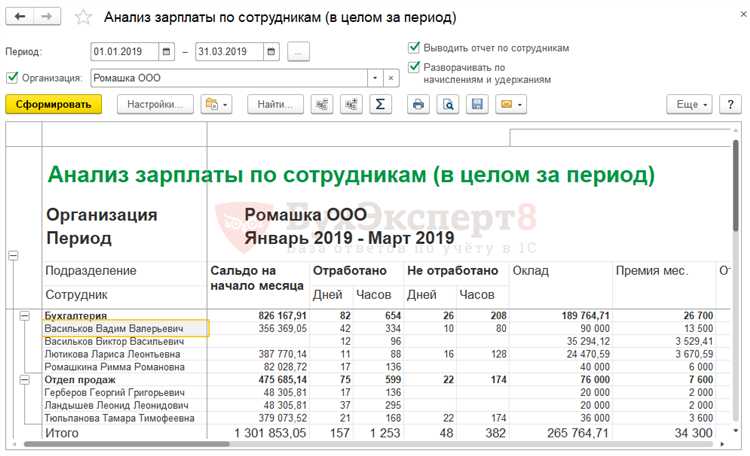Screen dimensions: 750x456
Task: Open print preview icon
Action: (x=448, y=104)
